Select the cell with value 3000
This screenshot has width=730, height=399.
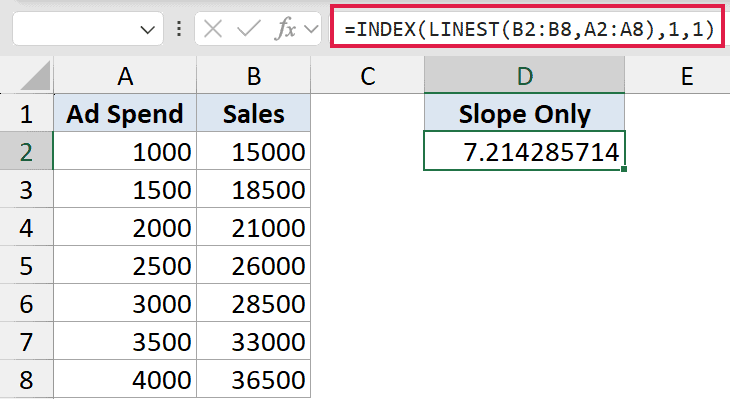[125, 303]
